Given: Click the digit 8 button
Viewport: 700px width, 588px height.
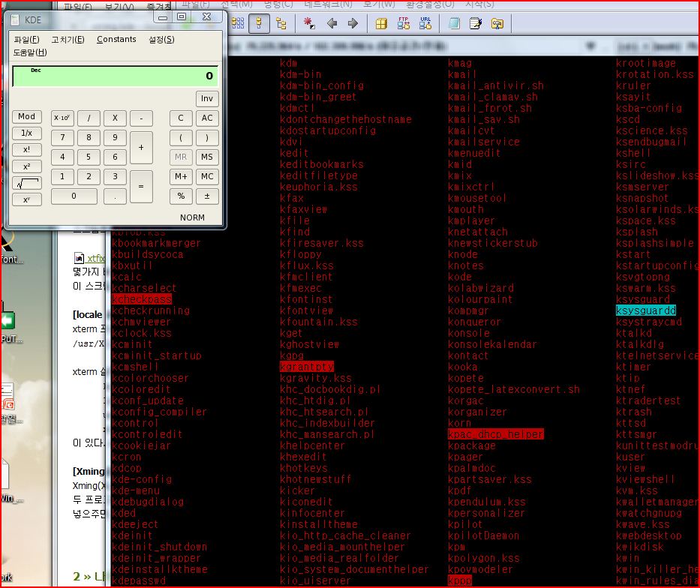Looking at the screenshot, I should (89, 138).
